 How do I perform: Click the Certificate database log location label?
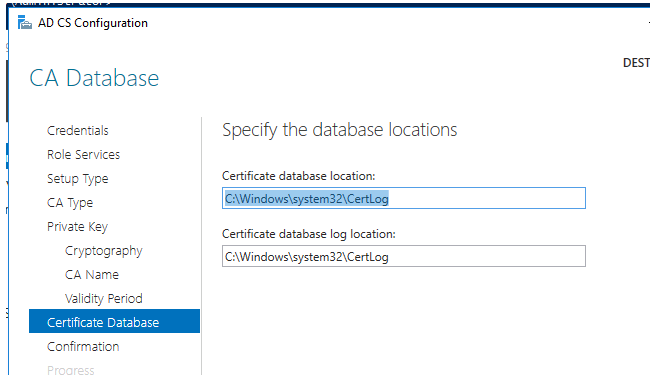click(309, 234)
